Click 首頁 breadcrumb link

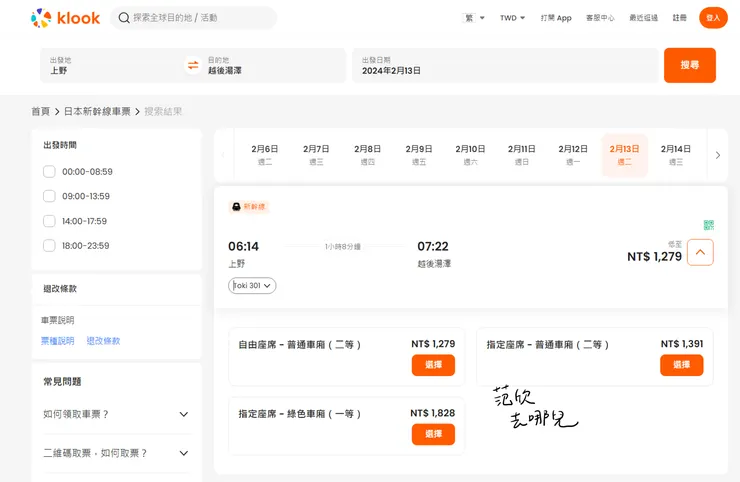coord(41,111)
